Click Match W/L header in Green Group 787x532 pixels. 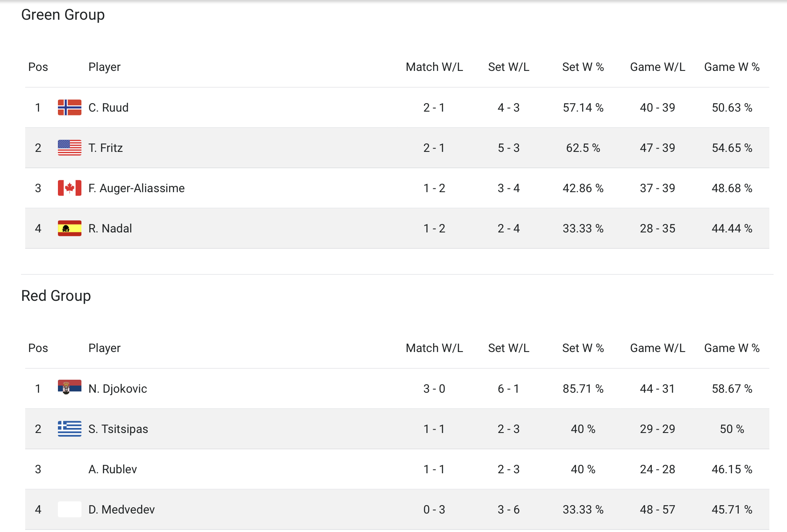point(434,67)
